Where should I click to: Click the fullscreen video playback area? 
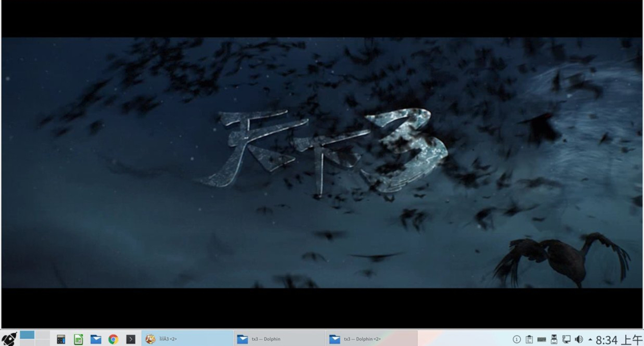322,163
